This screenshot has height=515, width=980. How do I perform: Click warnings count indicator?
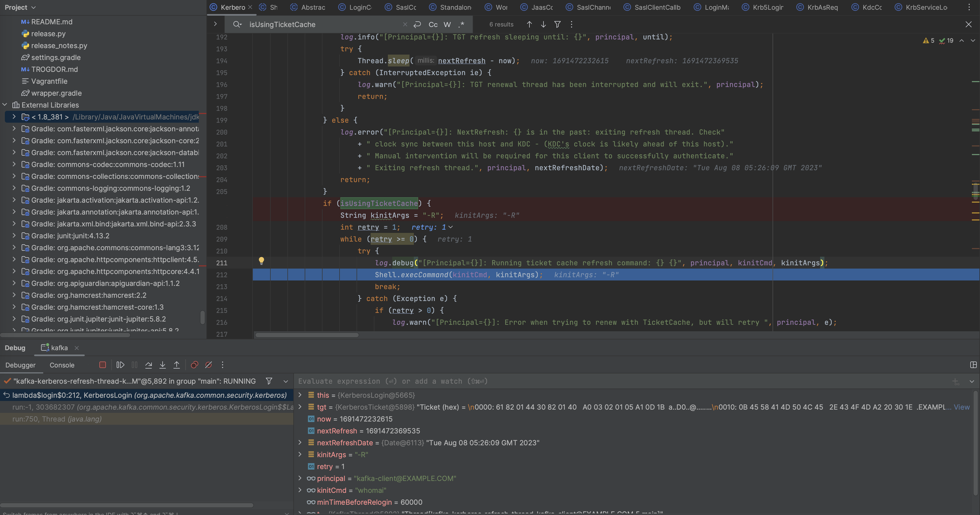pyautogui.click(x=929, y=40)
